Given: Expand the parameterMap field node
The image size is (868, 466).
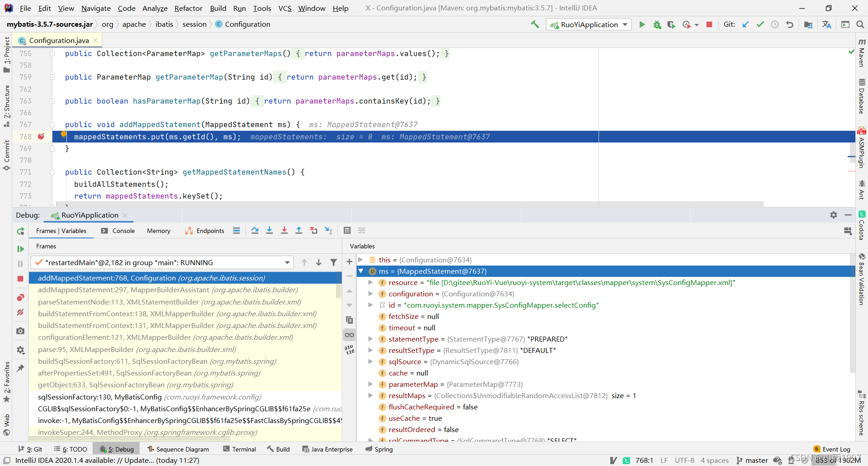Looking at the screenshot, I should coord(371,384).
